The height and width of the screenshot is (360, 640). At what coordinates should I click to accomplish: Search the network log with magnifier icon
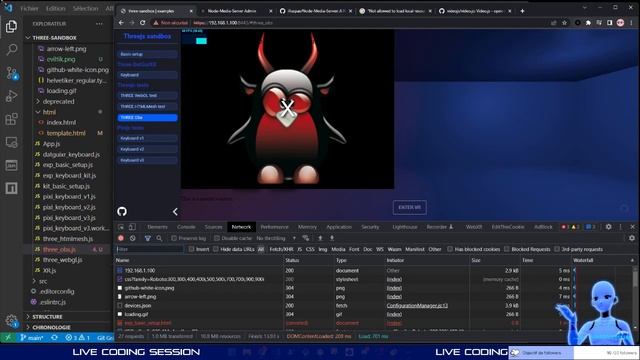[159, 238]
